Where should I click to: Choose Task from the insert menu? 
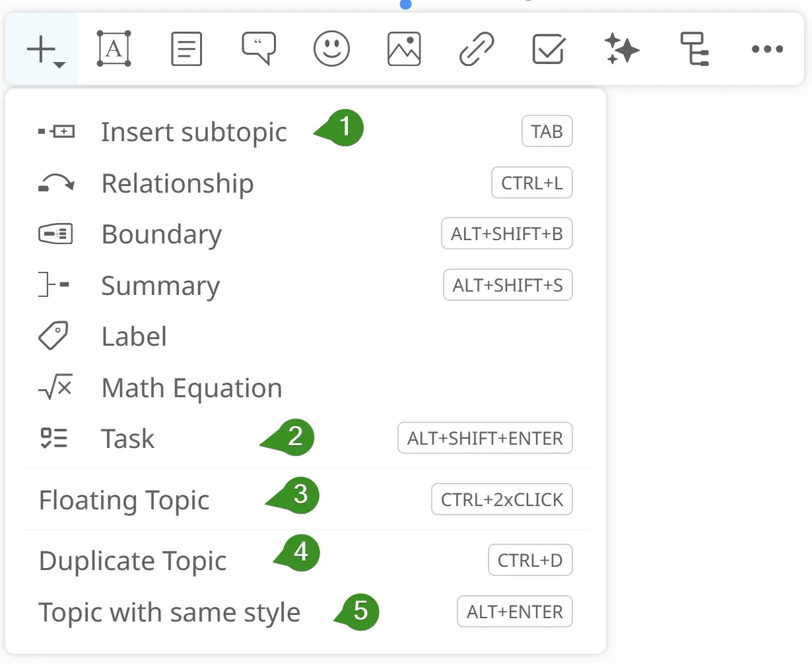127,439
